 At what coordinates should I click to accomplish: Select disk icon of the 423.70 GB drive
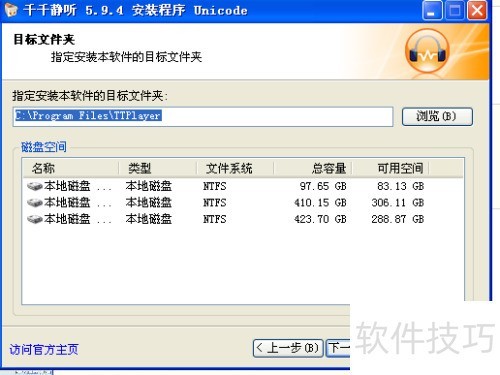click(34, 219)
